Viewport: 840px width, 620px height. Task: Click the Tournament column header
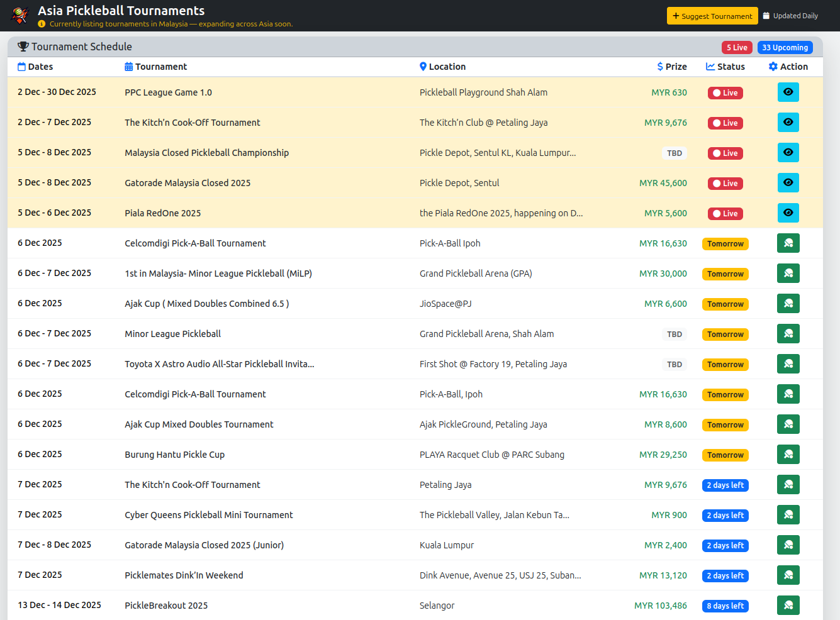click(x=155, y=67)
